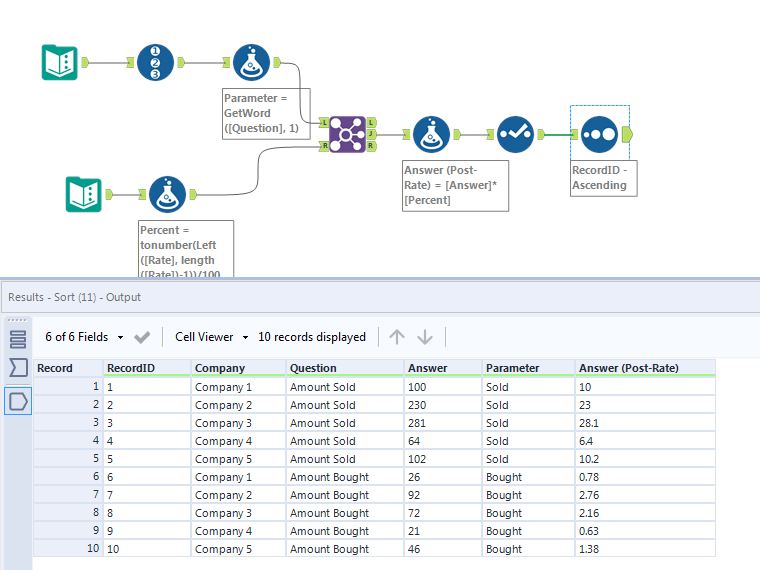This screenshot has height=570, width=760.
Task: Select Amount Sold cell in record 2
Action: tap(345, 405)
